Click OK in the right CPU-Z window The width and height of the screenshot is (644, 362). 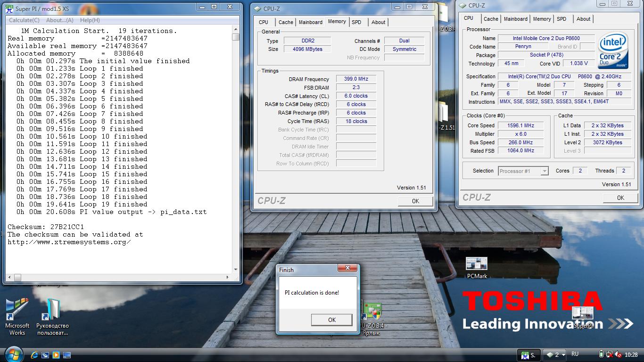(x=620, y=197)
